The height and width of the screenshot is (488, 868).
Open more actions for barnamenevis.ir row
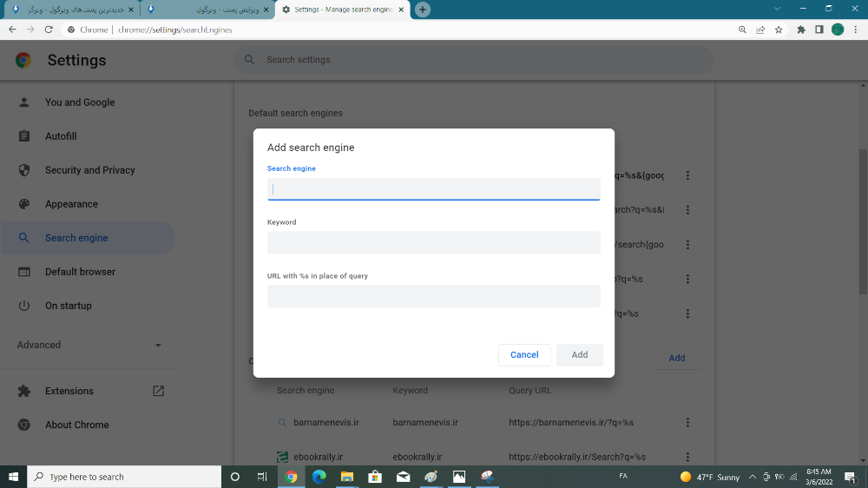coord(687,423)
